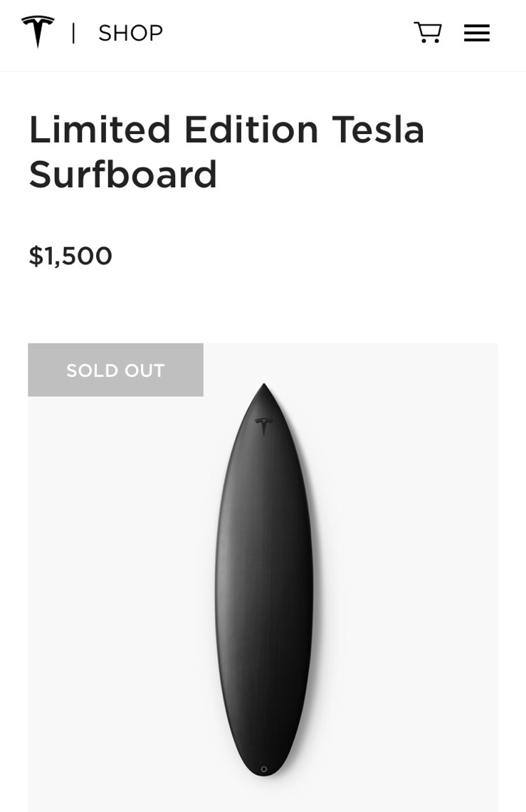Select the $1,500 price text
Image resolution: width=526 pixels, height=812 pixels.
point(70,256)
